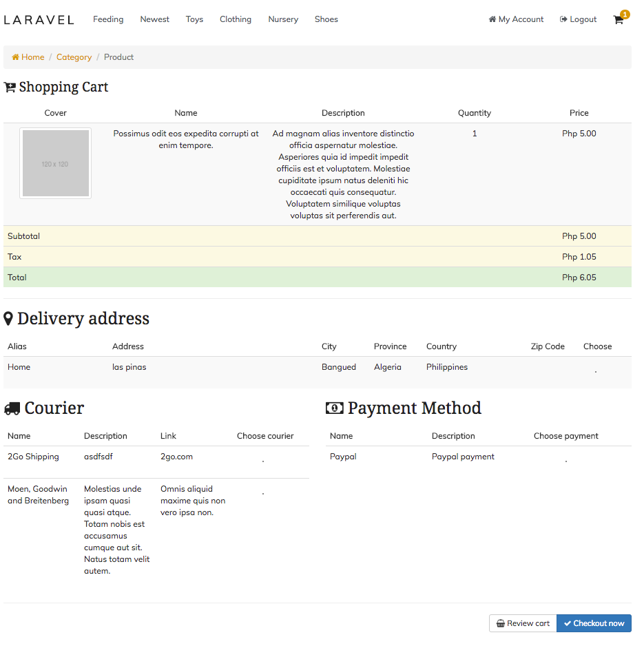Click the Subtotal row label

click(24, 236)
